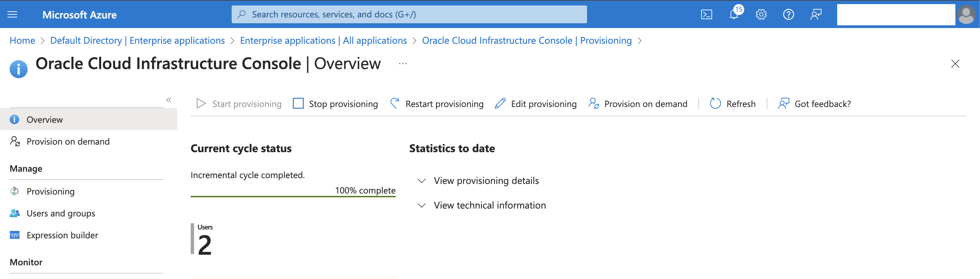Image resolution: width=980 pixels, height=279 pixels.
Task: Click the 100% complete progress bar
Action: [293, 196]
